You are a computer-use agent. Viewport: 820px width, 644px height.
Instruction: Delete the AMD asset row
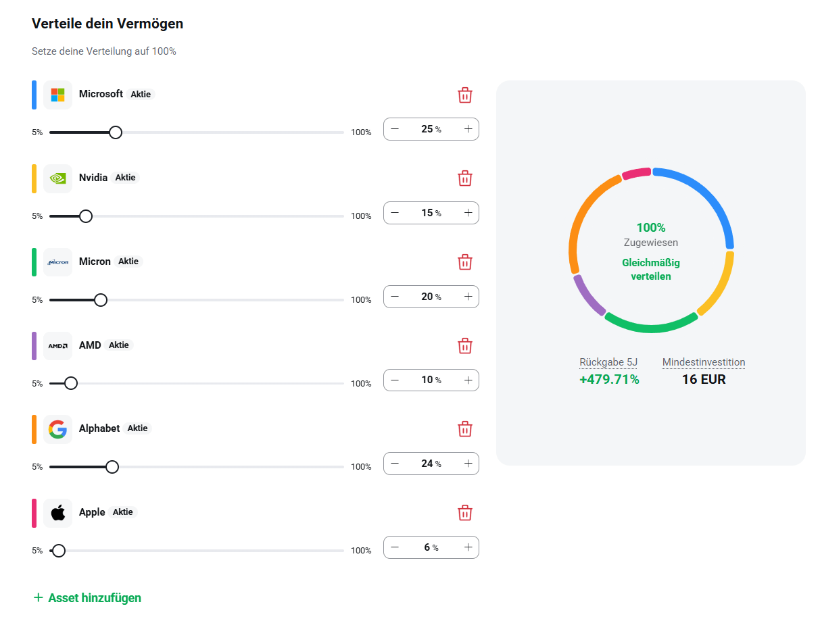[x=465, y=346]
